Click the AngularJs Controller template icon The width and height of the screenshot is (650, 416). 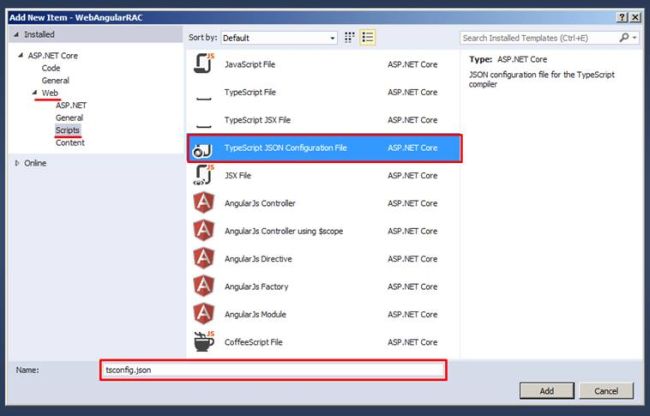click(204, 203)
